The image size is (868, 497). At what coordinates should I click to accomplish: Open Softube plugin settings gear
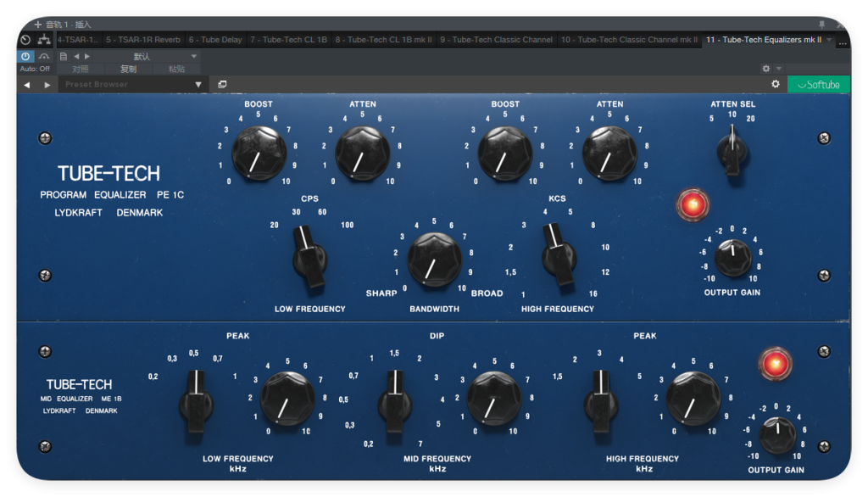(776, 84)
